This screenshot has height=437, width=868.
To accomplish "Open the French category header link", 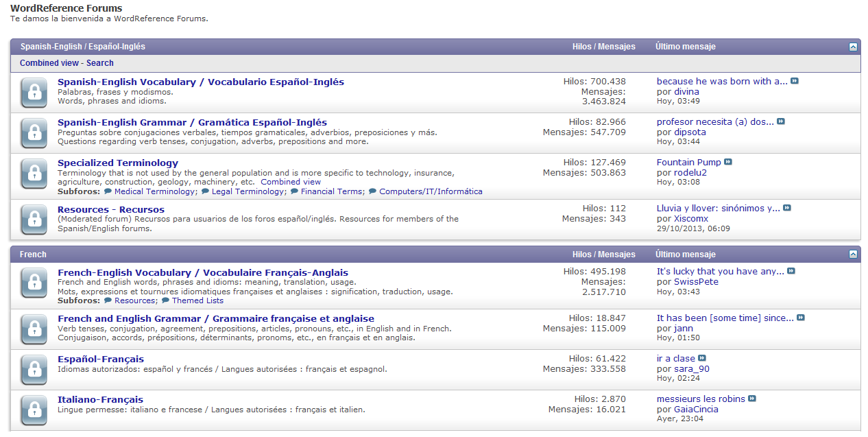I will click(x=34, y=255).
